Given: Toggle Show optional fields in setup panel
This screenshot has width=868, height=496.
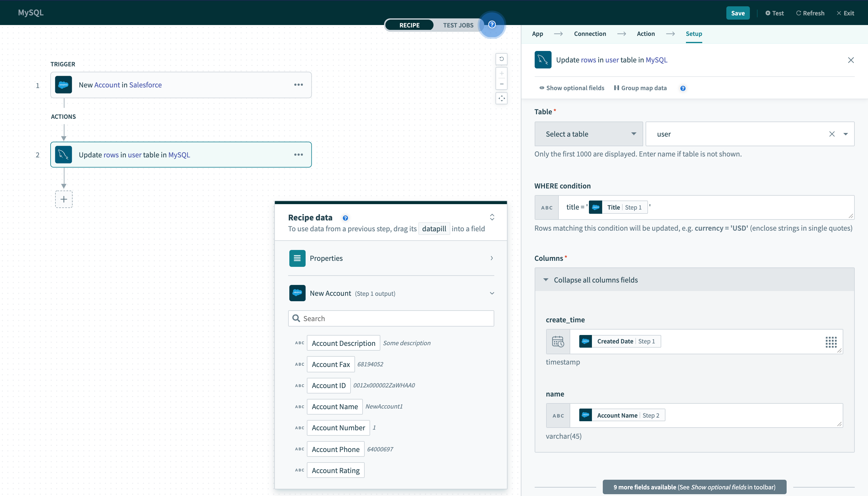Looking at the screenshot, I should pos(570,88).
